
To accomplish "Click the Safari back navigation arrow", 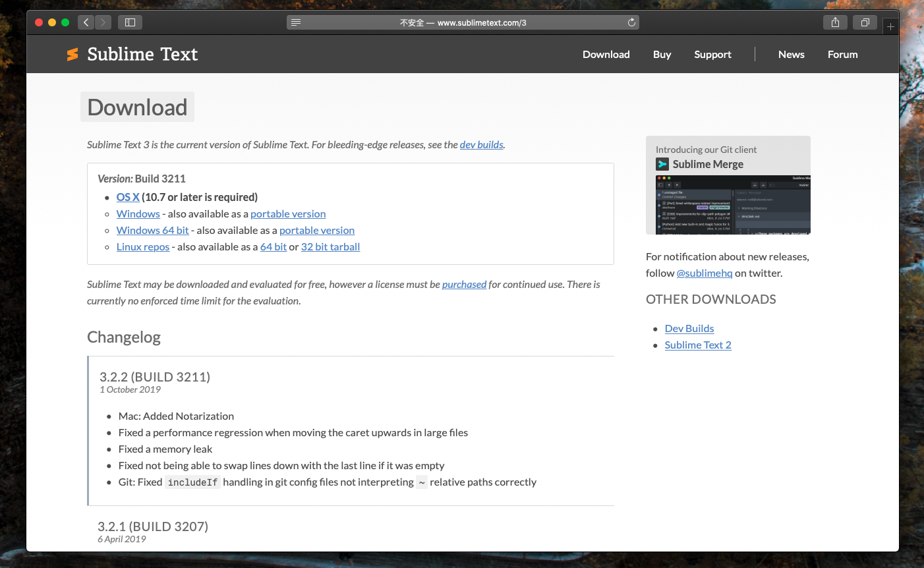I will tap(86, 22).
